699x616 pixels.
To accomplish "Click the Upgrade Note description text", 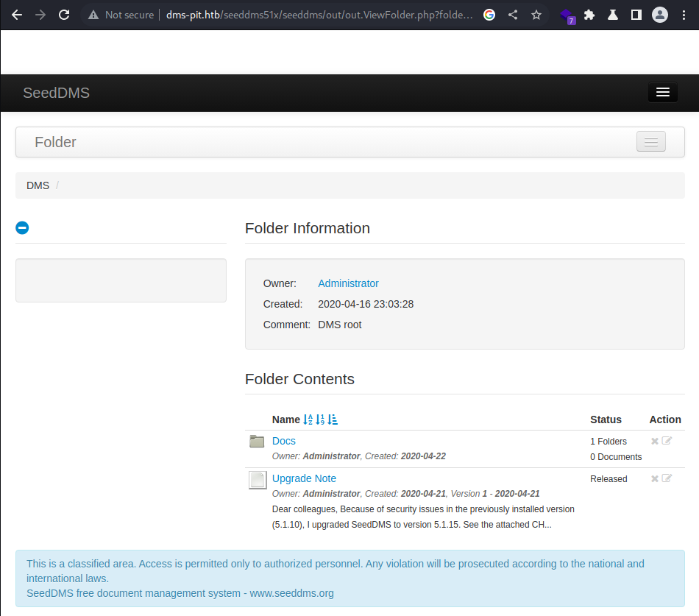I will [x=423, y=517].
